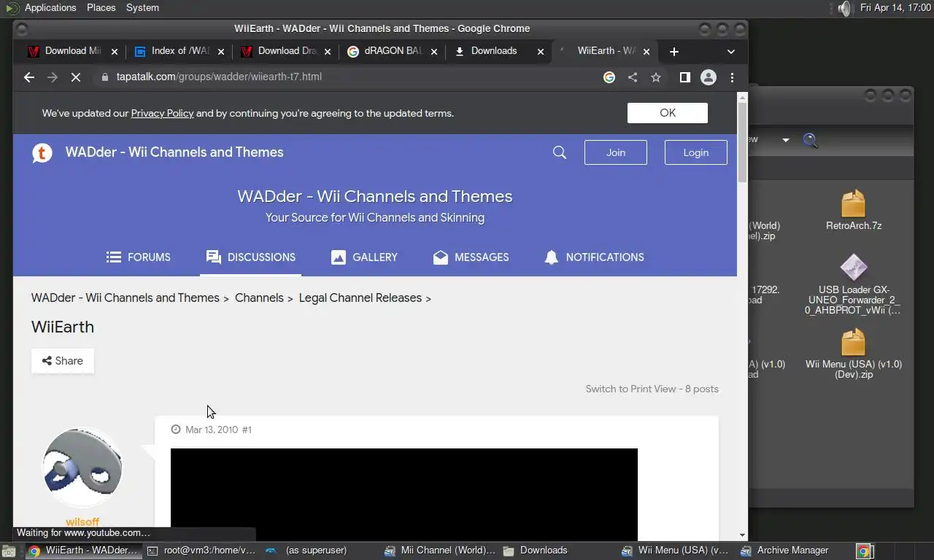
Task: Bookmark this tab with the star icon
Action: 656,77
